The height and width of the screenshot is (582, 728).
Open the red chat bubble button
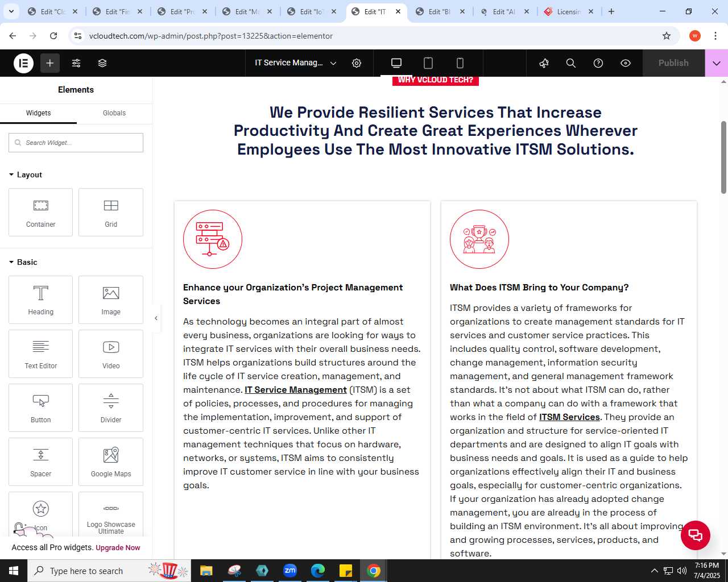696,535
